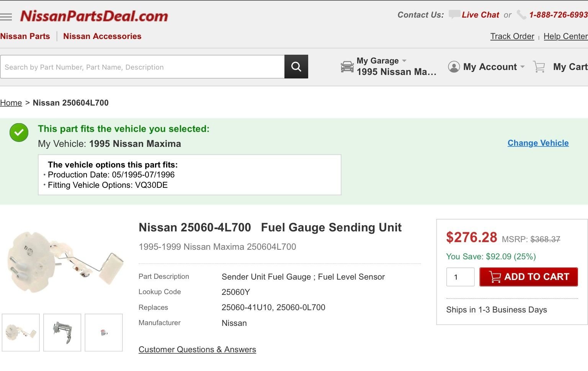The image size is (588, 371).
Task: Open Customer Questions & Answers link
Action: click(x=197, y=350)
